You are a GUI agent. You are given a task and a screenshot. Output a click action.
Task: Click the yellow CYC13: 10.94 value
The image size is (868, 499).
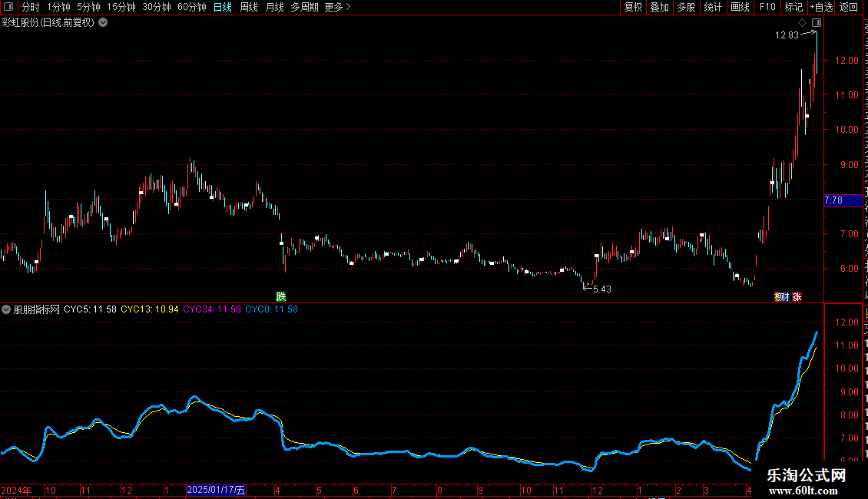pos(150,309)
